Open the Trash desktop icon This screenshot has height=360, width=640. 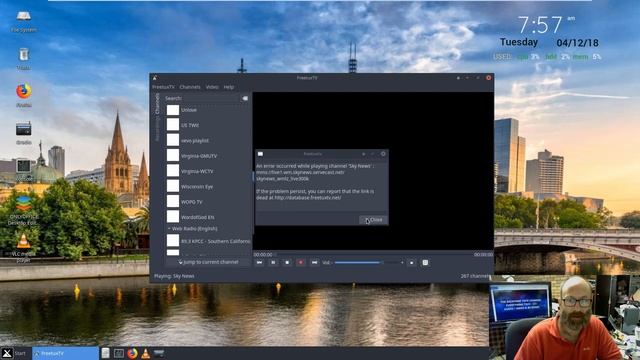click(x=23, y=59)
